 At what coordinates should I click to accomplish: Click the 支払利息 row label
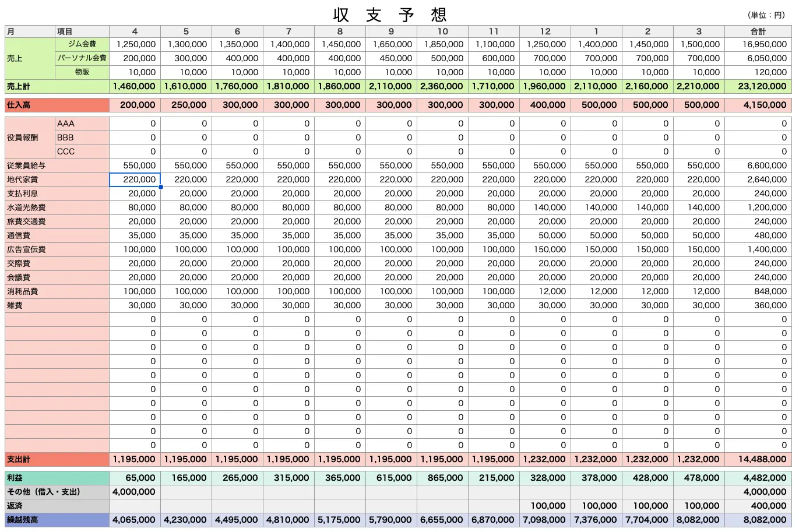(x=57, y=193)
